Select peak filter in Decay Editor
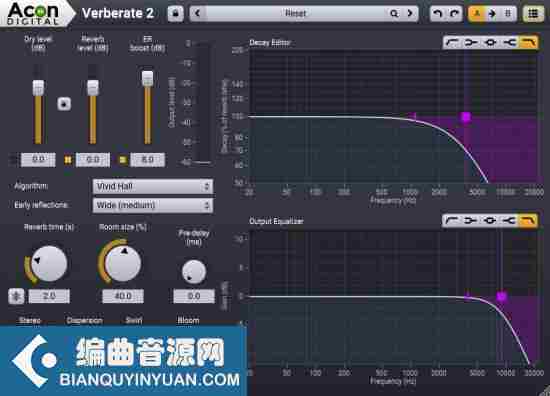550x396 pixels. (490, 43)
